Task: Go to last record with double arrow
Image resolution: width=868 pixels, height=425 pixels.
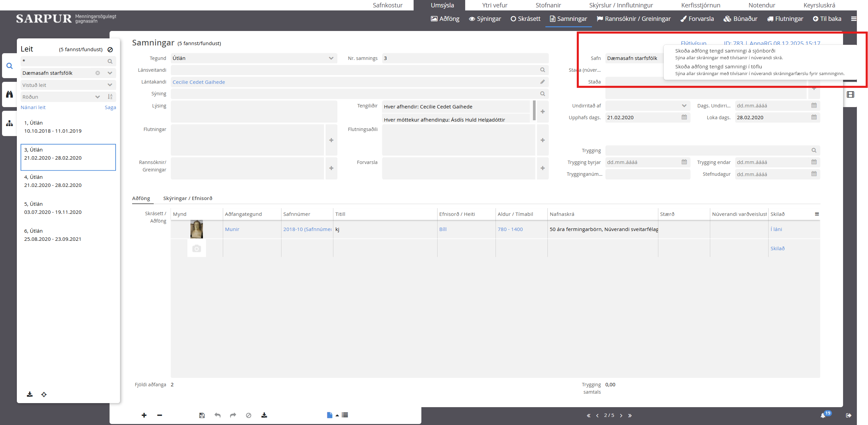Action: [630, 416]
